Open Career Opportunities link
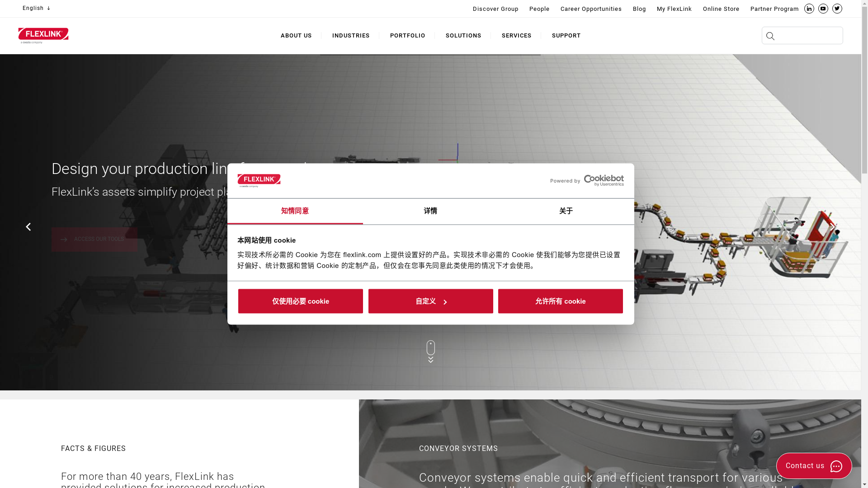 [591, 9]
